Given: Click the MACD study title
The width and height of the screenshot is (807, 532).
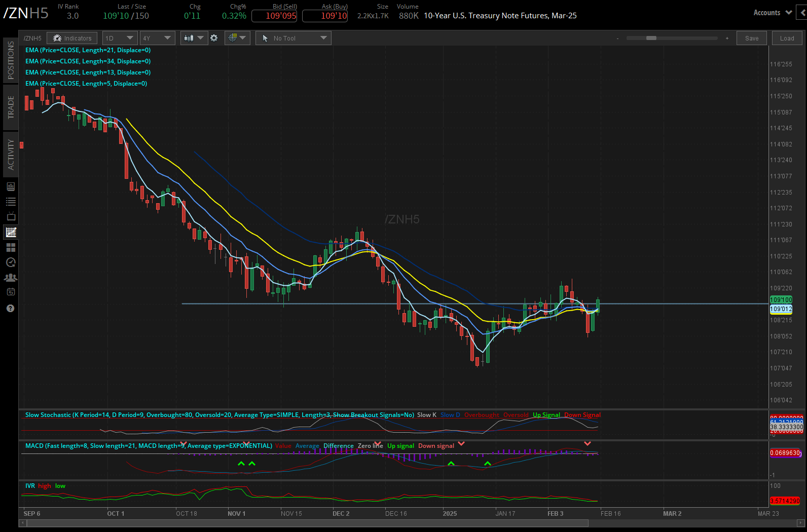Looking at the screenshot, I should 149,446.
